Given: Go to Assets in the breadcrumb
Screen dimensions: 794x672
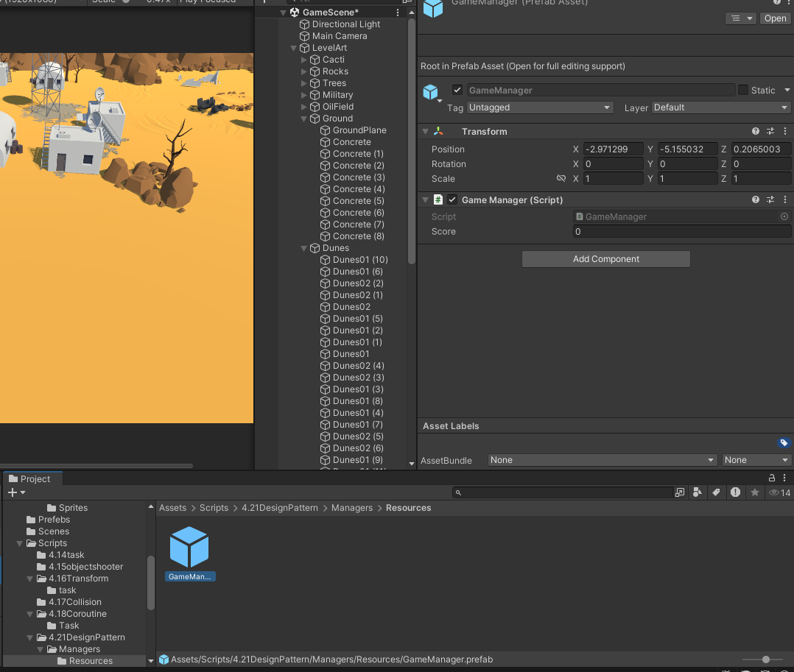Looking at the screenshot, I should click(172, 508).
